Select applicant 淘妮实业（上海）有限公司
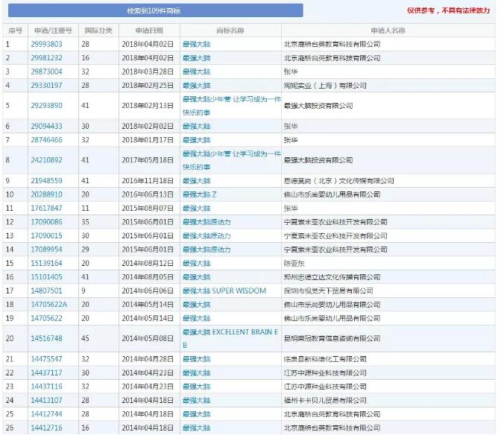Screen dimensions: 504x435 (325, 86)
